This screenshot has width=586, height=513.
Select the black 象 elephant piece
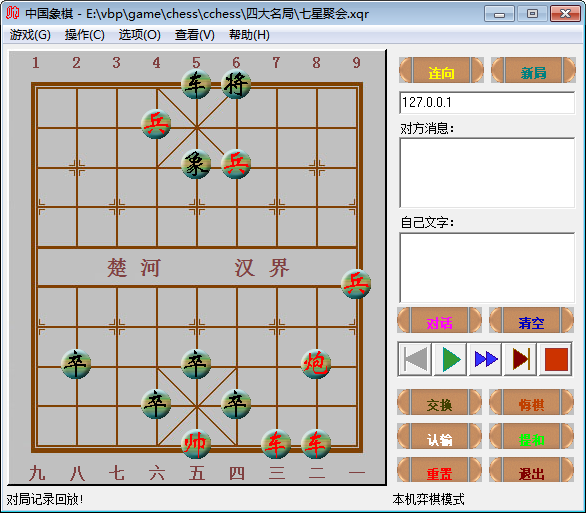196,164
